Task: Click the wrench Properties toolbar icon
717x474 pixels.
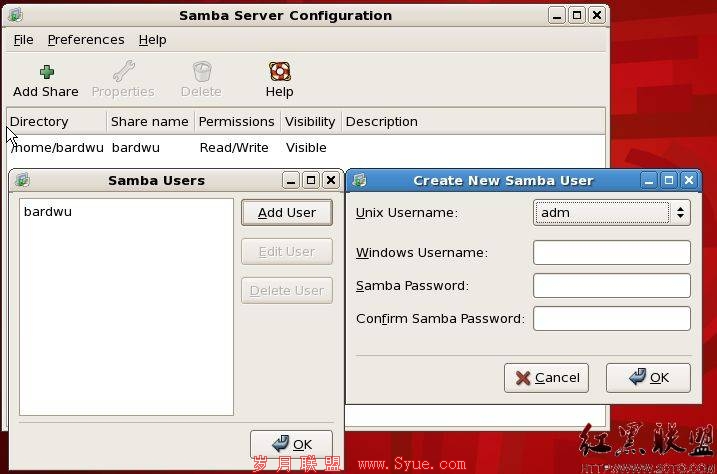Action: 123,71
